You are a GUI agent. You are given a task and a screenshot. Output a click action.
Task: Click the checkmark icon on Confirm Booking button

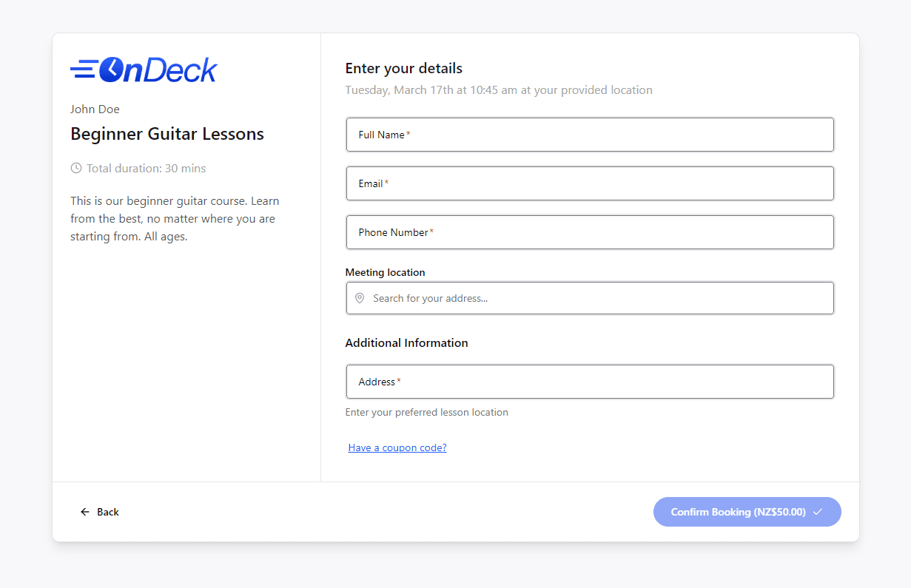tap(818, 512)
